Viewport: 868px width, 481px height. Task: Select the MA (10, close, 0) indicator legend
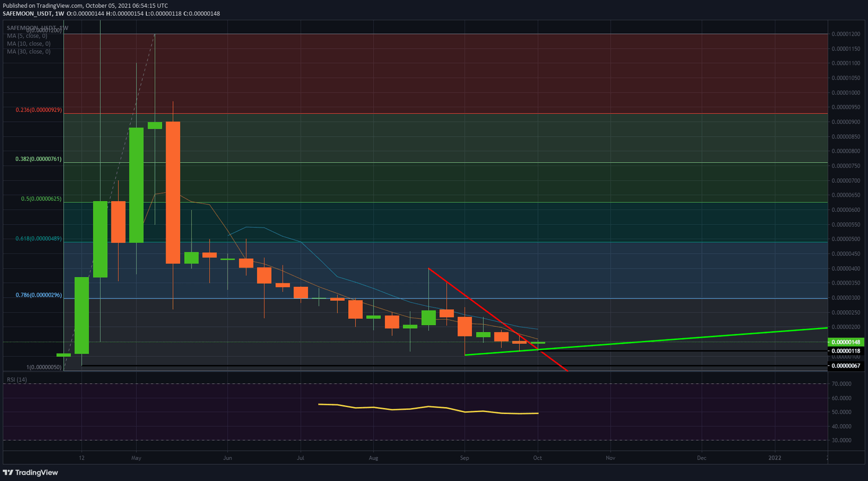28,43
